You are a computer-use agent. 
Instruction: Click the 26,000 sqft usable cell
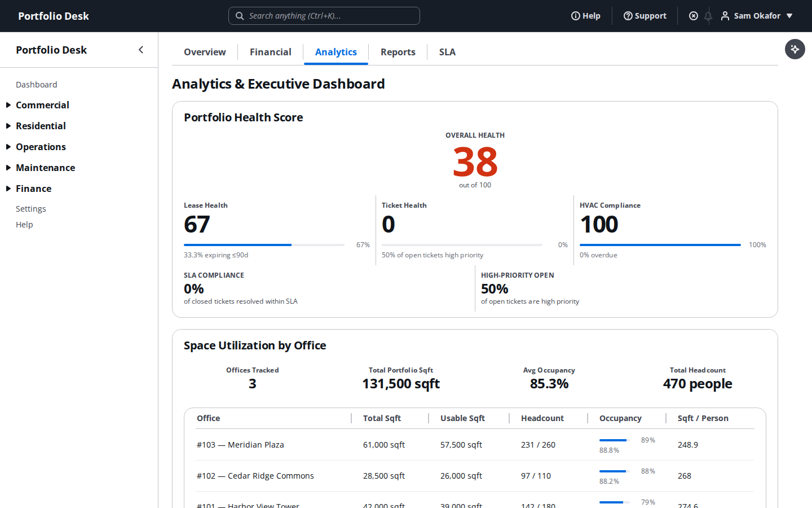(461, 476)
